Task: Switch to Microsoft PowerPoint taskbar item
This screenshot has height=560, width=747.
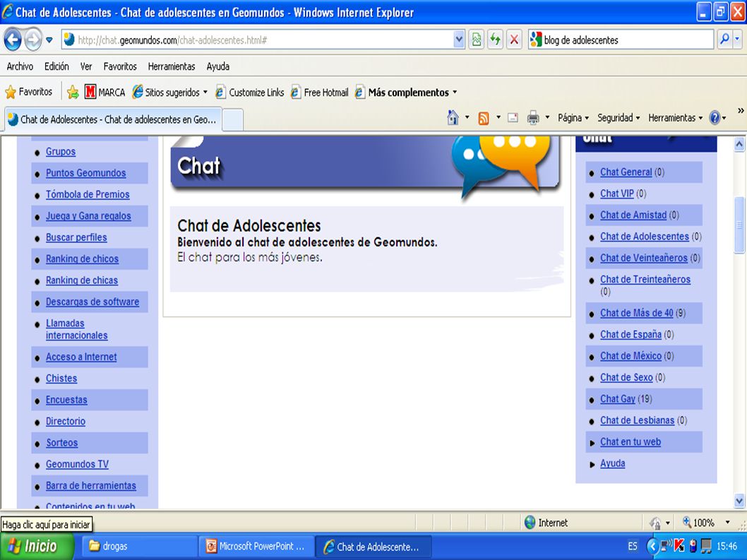Action: tap(256, 546)
